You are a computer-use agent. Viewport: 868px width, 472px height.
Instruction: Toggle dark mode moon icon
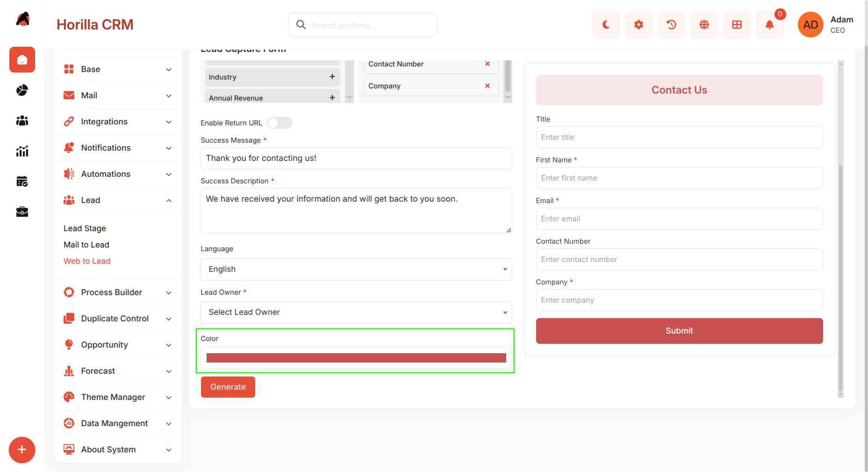pyautogui.click(x=606, y=25)
